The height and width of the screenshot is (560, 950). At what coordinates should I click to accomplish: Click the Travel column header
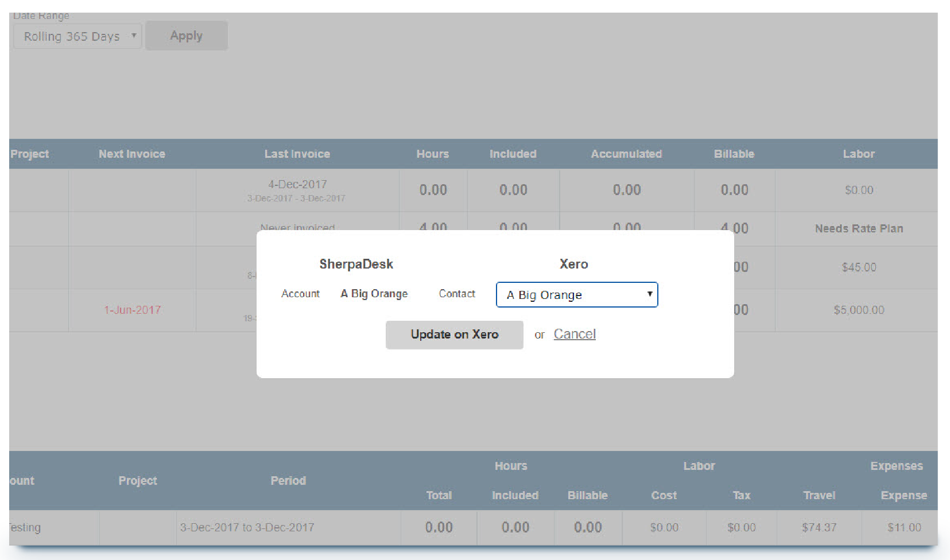coord(819,495)
